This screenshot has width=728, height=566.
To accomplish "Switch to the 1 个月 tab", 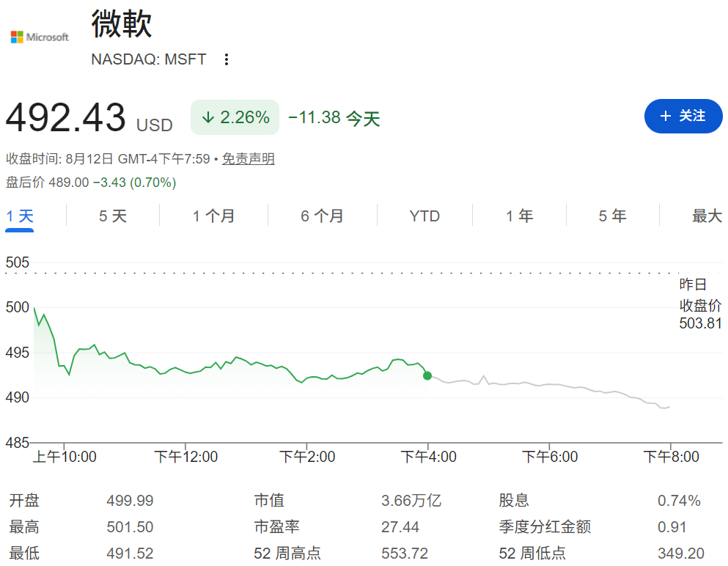I will 213,216.
